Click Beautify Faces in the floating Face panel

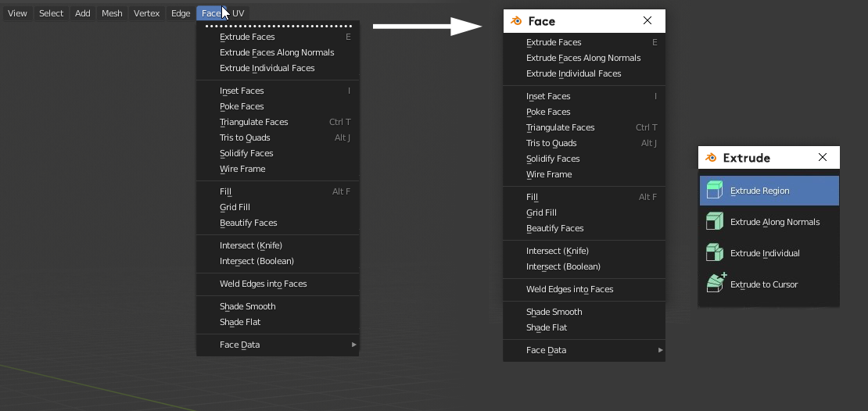584,228
